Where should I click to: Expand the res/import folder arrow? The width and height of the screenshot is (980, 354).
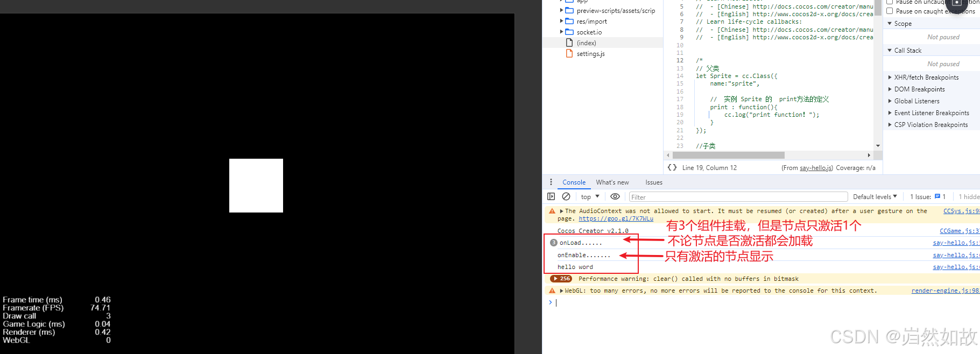tap(561, 21)
